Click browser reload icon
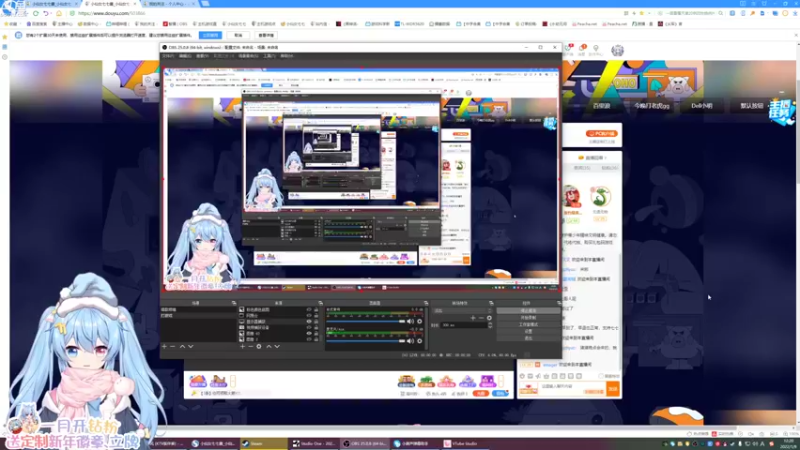Screen dimensions: 800x450 (x=36, y=13)
